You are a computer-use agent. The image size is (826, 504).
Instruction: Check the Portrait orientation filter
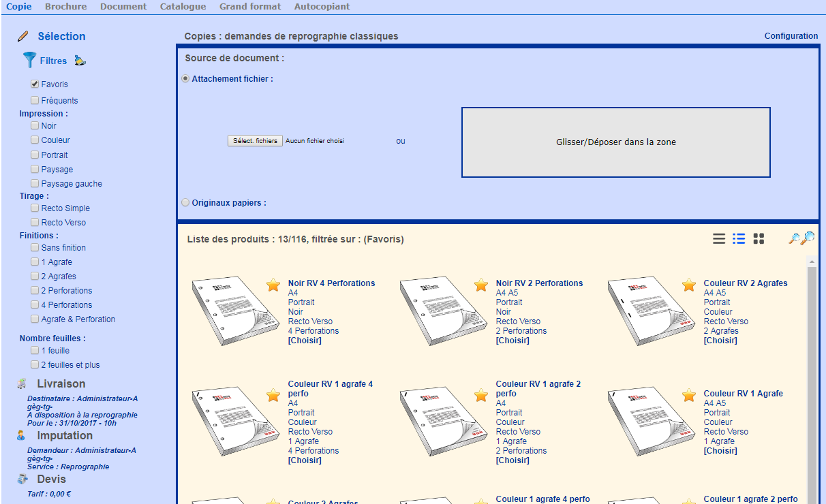35,155
